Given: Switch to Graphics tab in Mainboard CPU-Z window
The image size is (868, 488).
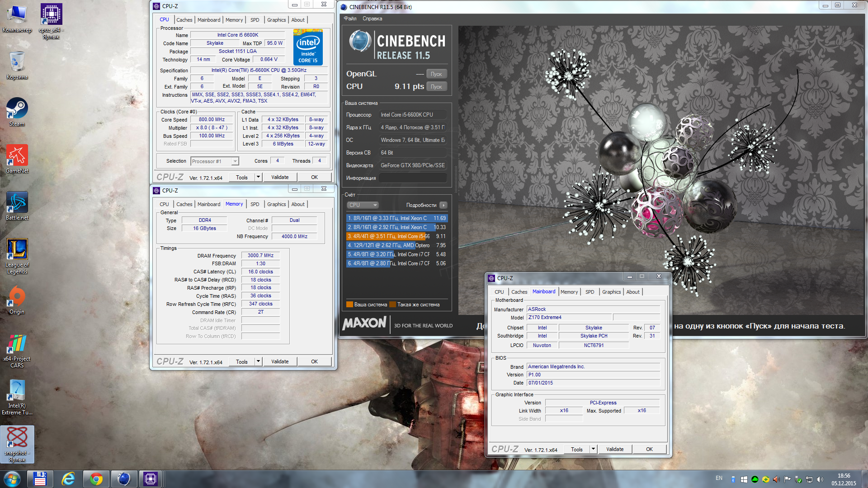Looking at the screenshot, I should (x=611, y=292).
